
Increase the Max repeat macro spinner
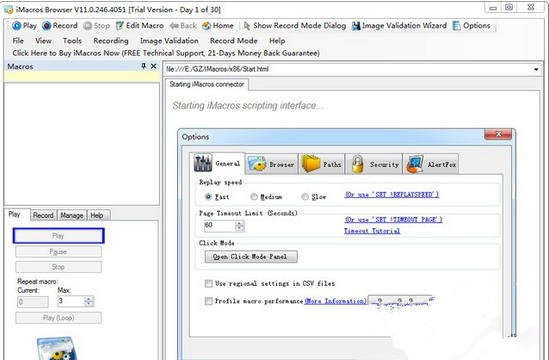(89, 299)
